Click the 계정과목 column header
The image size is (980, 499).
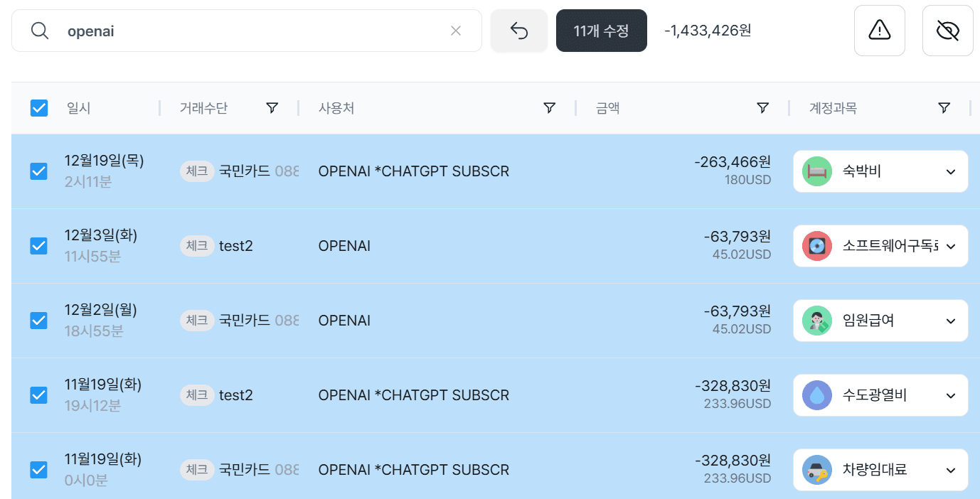[833, 108]
